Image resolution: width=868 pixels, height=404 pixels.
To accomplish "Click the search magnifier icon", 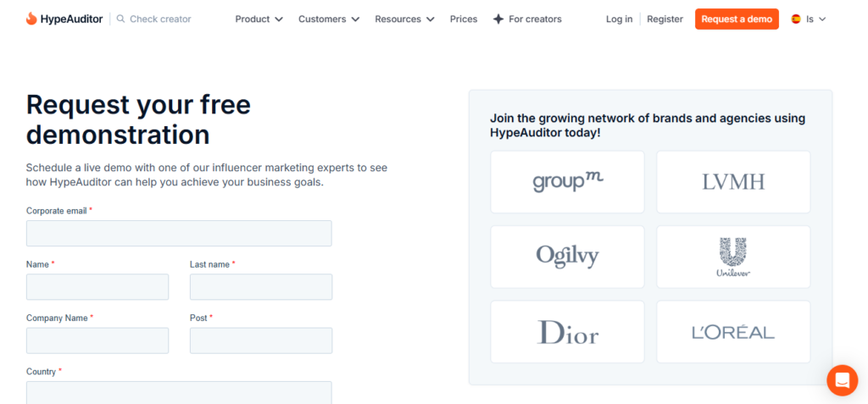I will click(120, 19).
